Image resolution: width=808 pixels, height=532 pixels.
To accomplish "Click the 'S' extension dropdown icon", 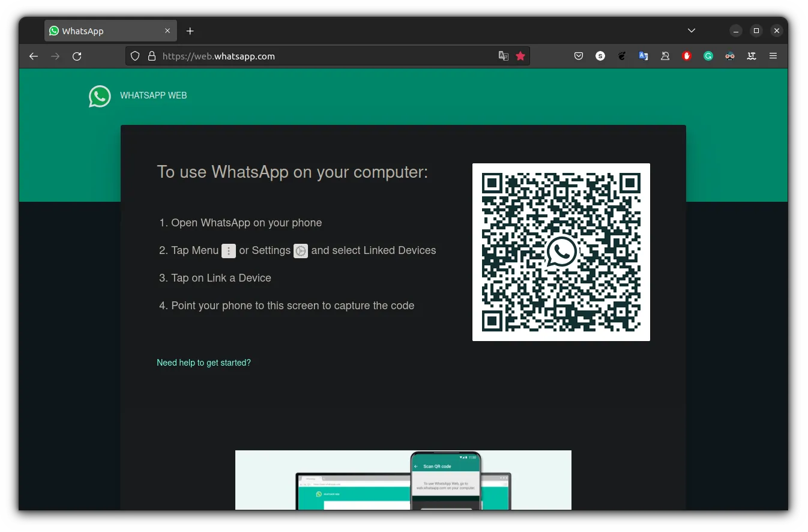I will pyautogui.click(x=600, y=56).
